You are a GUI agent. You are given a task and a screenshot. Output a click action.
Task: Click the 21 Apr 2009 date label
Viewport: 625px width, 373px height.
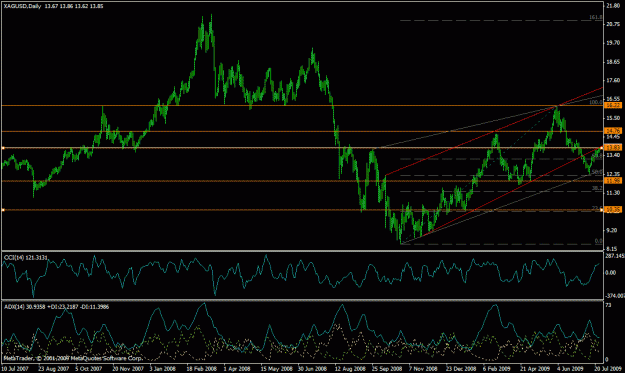click(x=535, y=369)
